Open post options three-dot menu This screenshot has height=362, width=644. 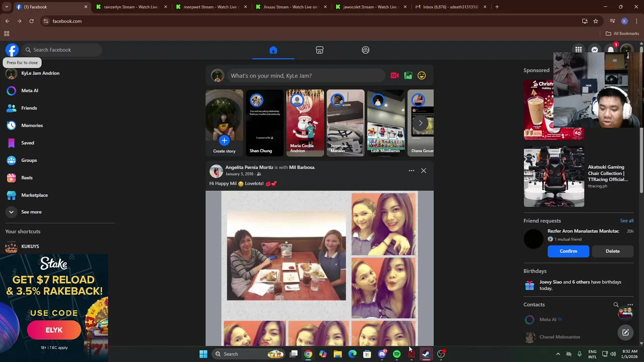pos(412,170)
